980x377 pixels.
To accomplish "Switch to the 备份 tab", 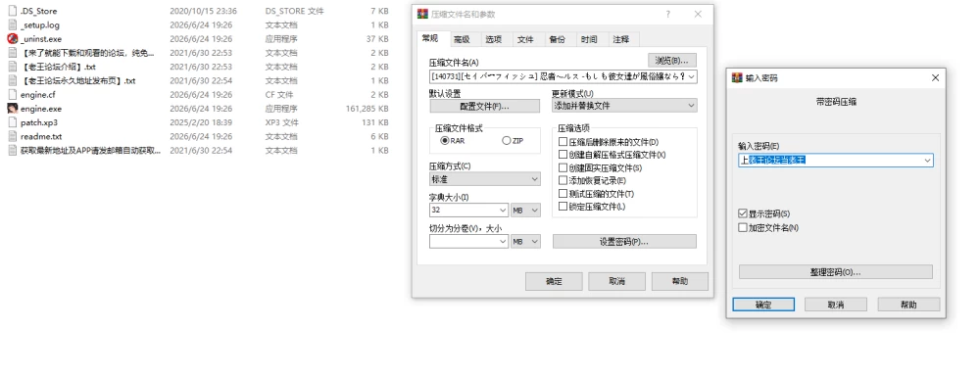I will [558, 39].
